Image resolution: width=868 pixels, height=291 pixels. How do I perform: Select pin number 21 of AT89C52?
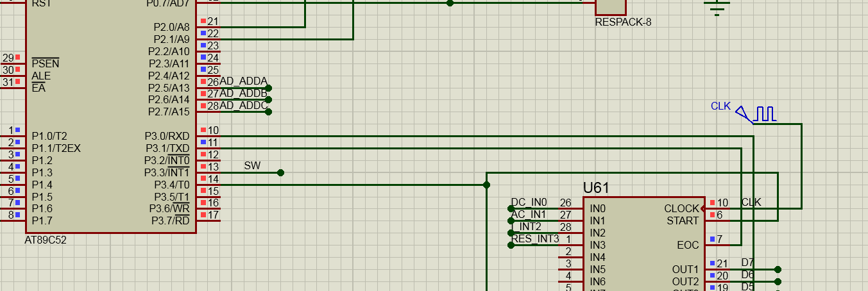pyautogui.click(x=213, y=21)
